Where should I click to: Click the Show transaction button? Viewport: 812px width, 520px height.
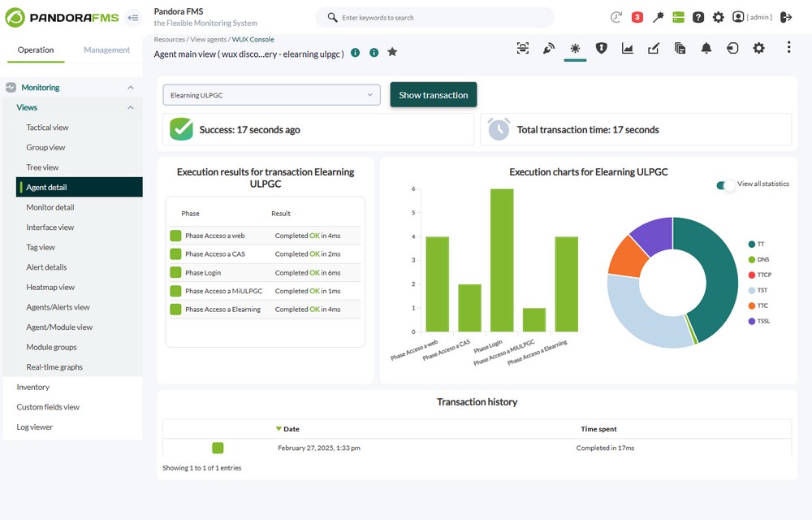point(433,95)
